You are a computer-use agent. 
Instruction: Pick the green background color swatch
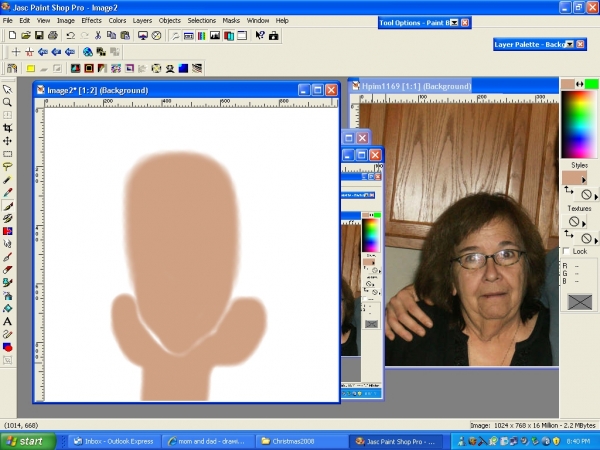pyautogui.click(x=591, y=84)
